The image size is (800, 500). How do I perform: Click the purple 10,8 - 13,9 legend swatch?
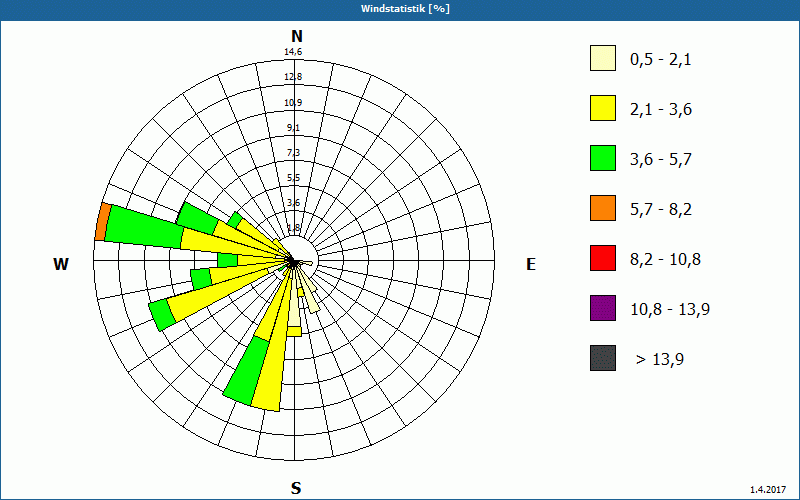[x=603, y=308]
